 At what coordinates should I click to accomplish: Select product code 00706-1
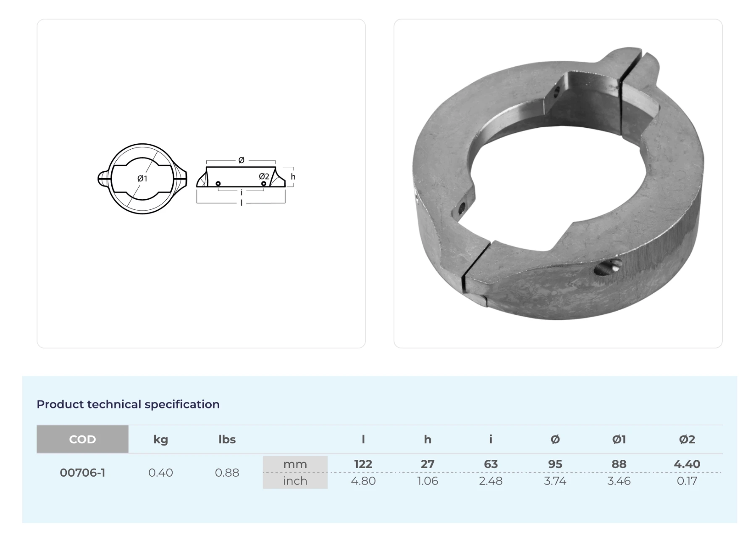82,472
